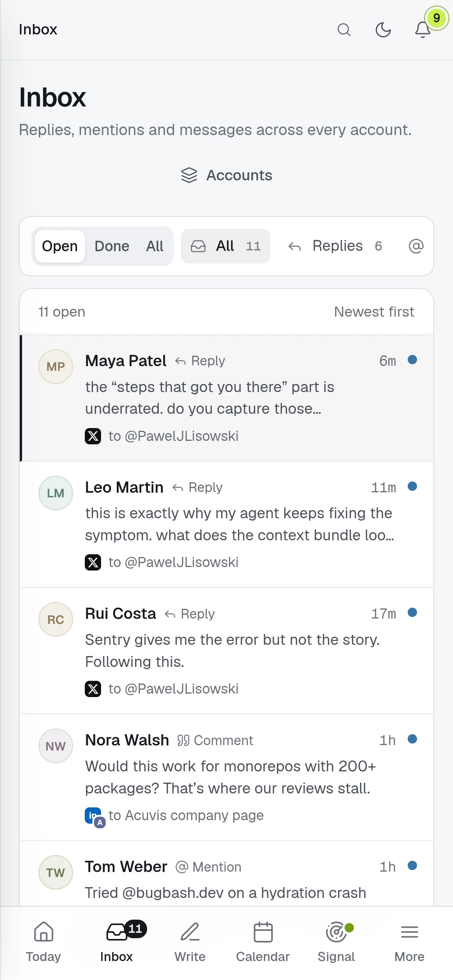Image resolution: width=453 pixels, height=980 pixels.
Task: Click 'to Acuvis company page' text
Action: click(186, 816)
